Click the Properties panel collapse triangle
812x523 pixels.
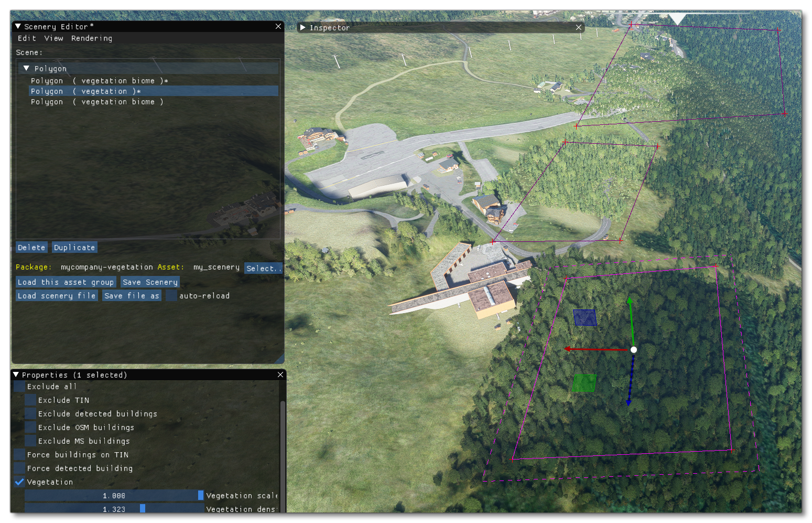click(16, 375)
